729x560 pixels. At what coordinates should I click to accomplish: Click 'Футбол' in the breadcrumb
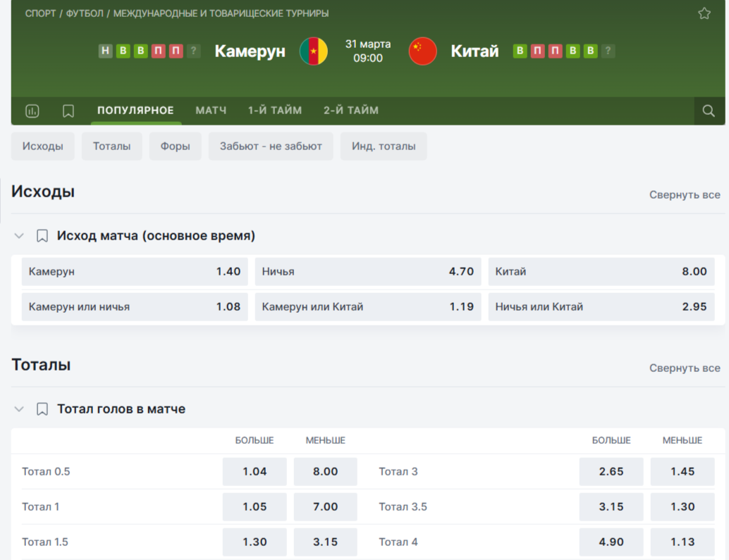pyautogui.click(x=85, y=13)
